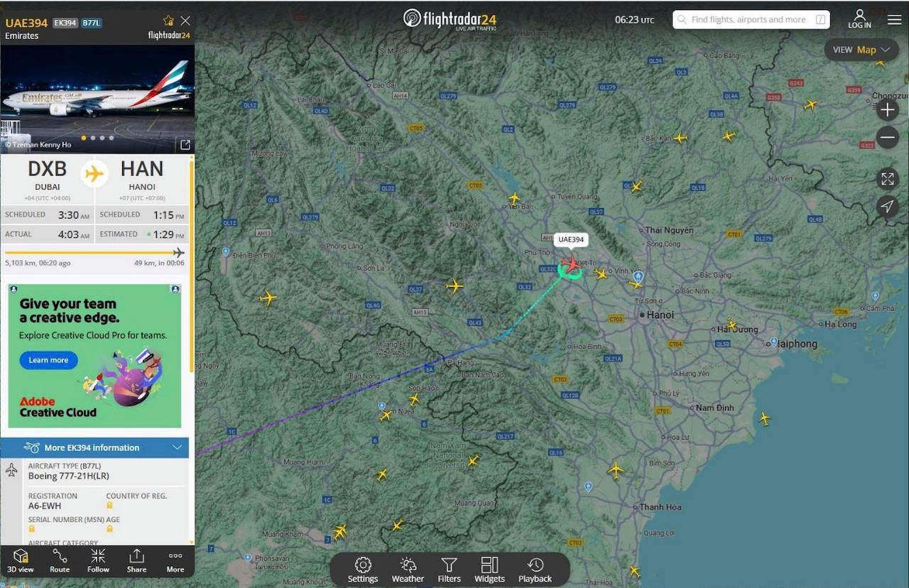Open the Filters panel

[449, 570]
